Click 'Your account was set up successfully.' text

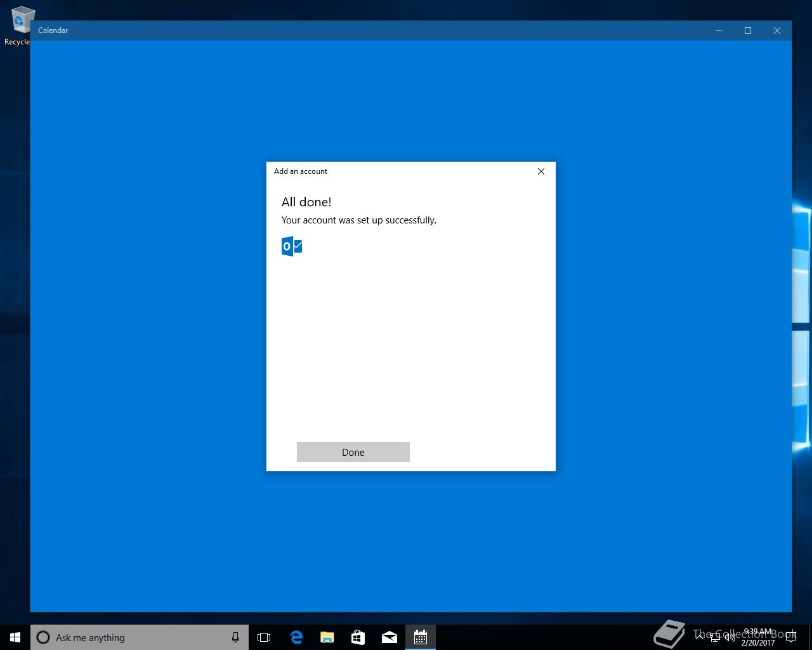point(359,220)
